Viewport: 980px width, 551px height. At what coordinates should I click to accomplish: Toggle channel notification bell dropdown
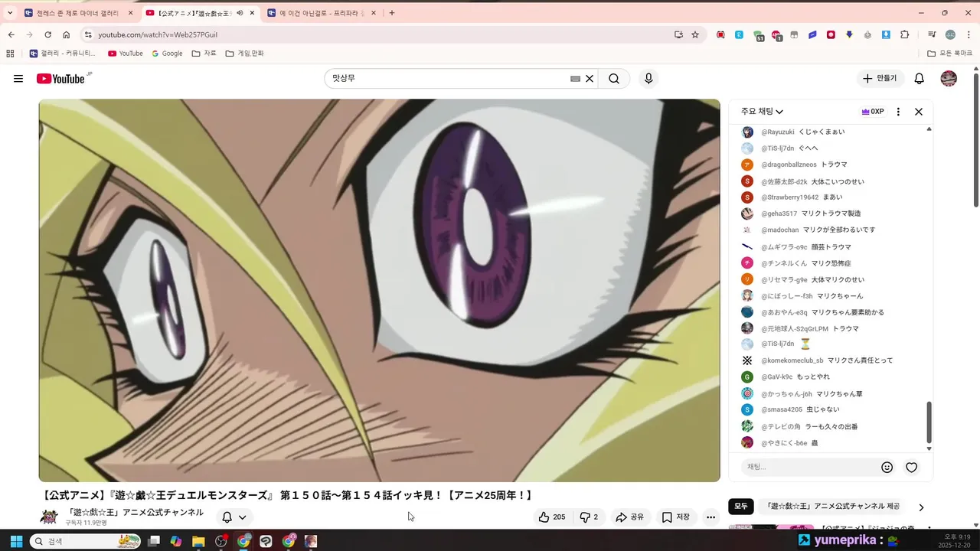[x=234, y=517]
